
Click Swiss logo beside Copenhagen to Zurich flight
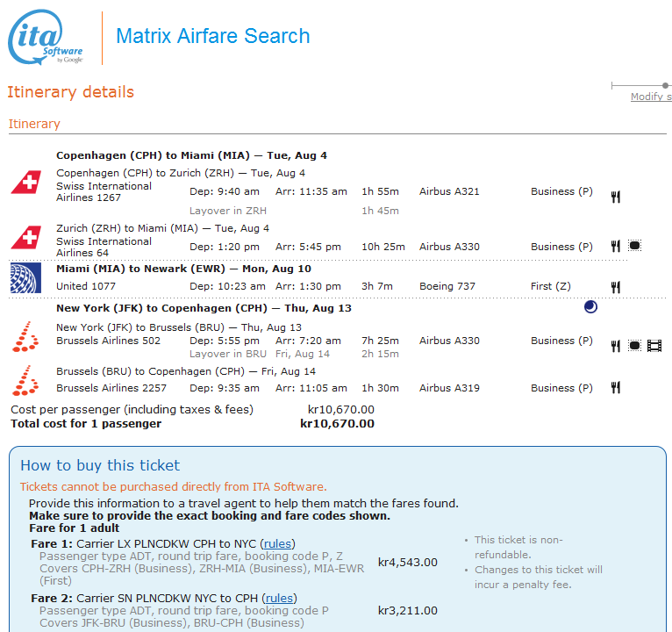[x=25, y=183]
